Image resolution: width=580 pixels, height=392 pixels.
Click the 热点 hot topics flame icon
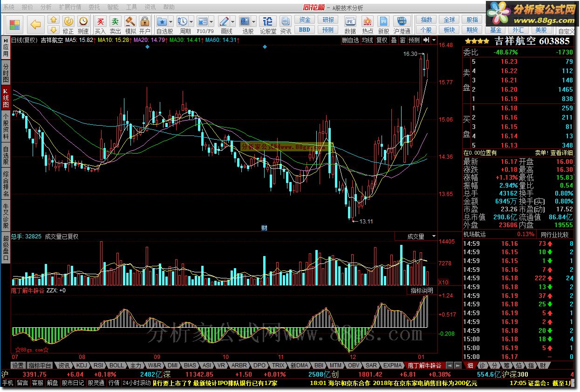pos(367,25)
